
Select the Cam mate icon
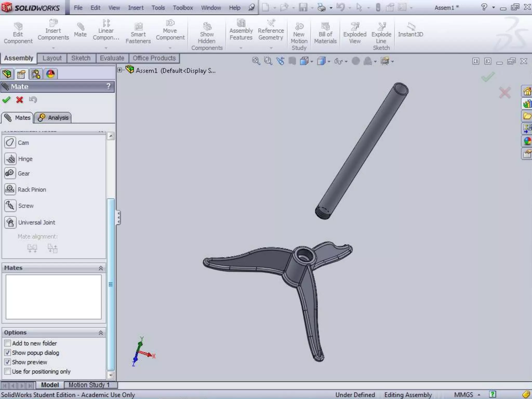[10, 143]
